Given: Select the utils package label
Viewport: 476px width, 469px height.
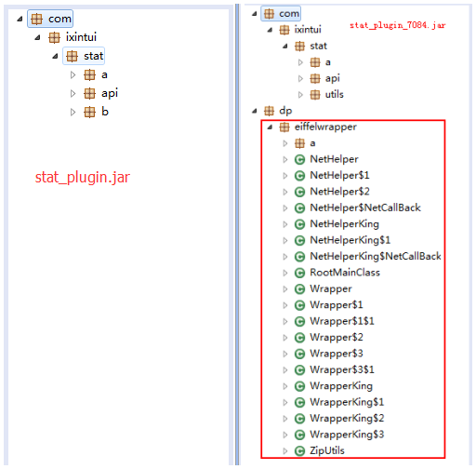Looking at the screenshot, I should point(335,95).
